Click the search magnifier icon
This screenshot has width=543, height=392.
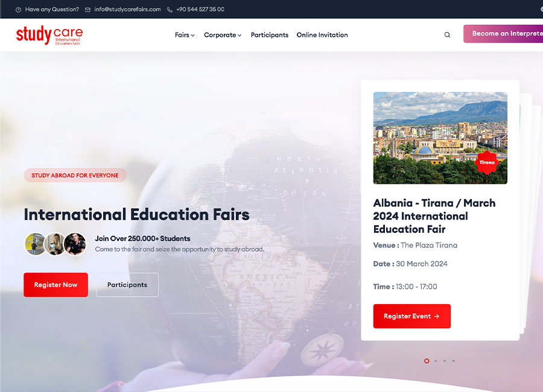[447, 34]
